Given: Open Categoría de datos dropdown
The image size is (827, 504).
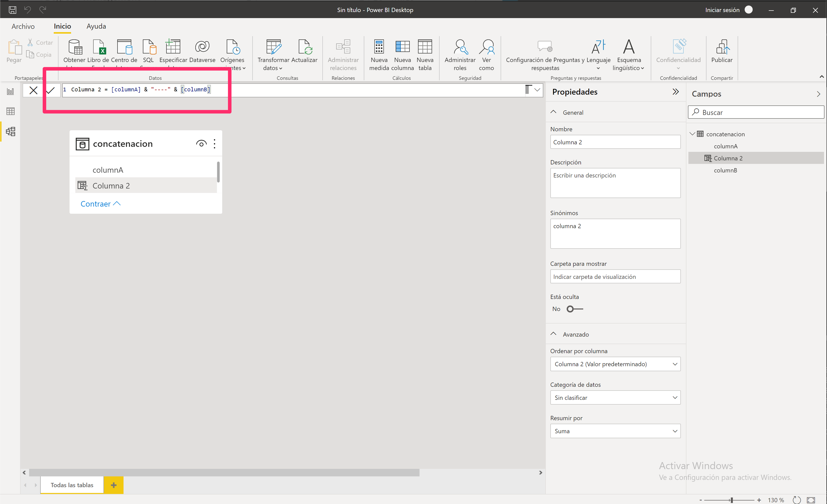Looking at the screenshot, I should [x=615, y=398].
